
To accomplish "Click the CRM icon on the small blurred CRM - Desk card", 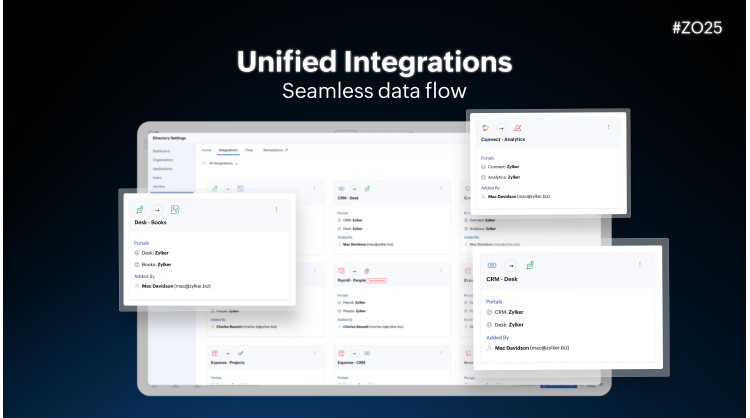I will click(341, 189).
